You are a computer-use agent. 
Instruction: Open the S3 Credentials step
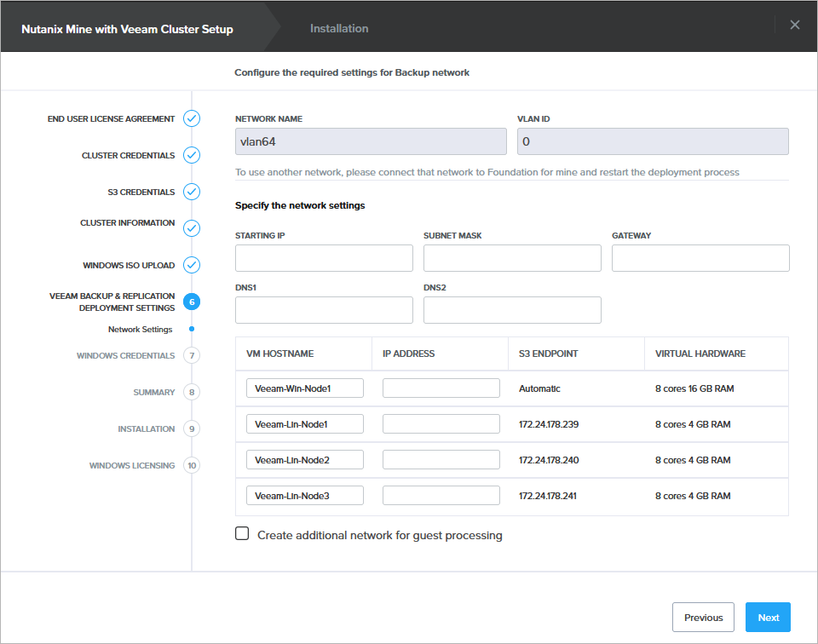pyautogui.click(x=141, y=192)
